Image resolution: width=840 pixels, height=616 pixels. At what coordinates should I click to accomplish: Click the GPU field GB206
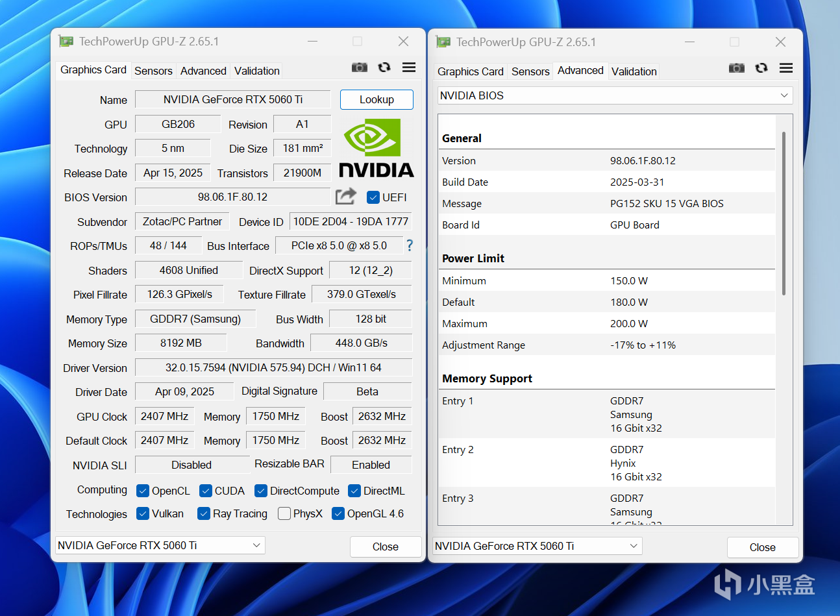coord(178,124)
